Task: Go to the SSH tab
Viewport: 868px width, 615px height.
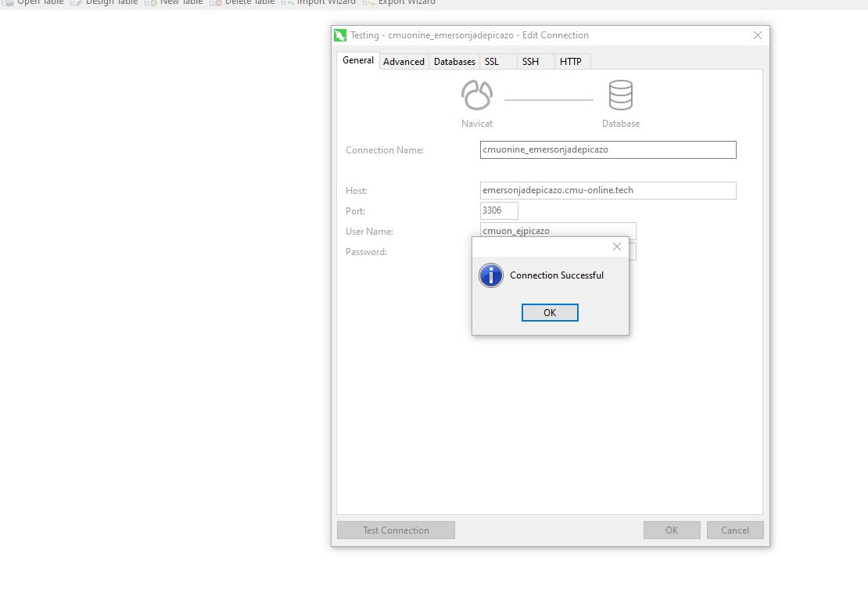Action: click(x=531, y=62)
